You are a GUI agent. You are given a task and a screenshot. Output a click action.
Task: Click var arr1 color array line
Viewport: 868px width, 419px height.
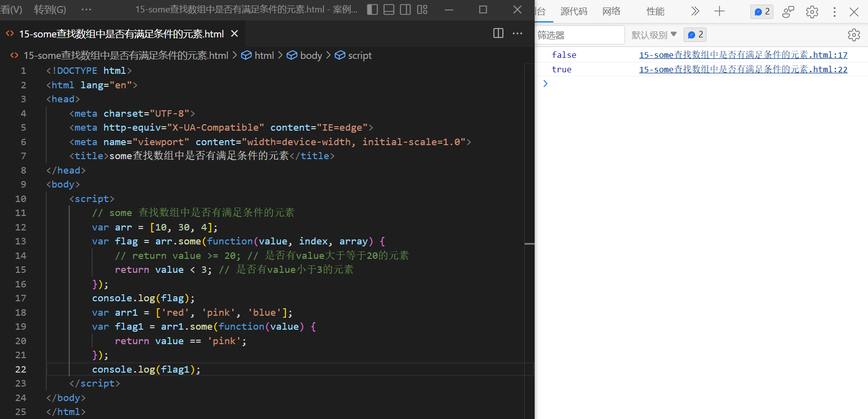192,313
